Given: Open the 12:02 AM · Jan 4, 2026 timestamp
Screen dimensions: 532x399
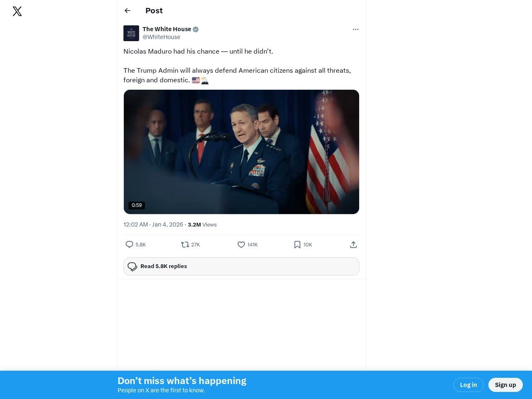Looking at the screenshot, I should (153, 224).
